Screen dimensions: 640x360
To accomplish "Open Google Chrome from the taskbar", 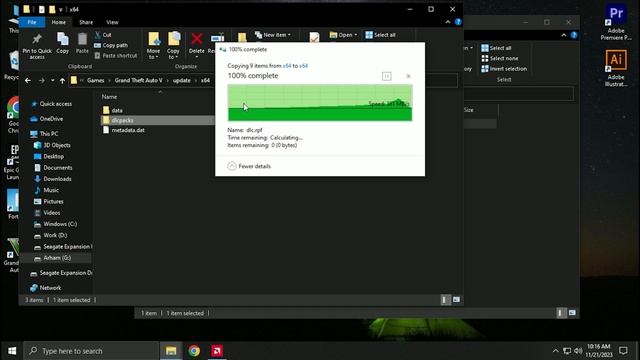I will point(194,351).
